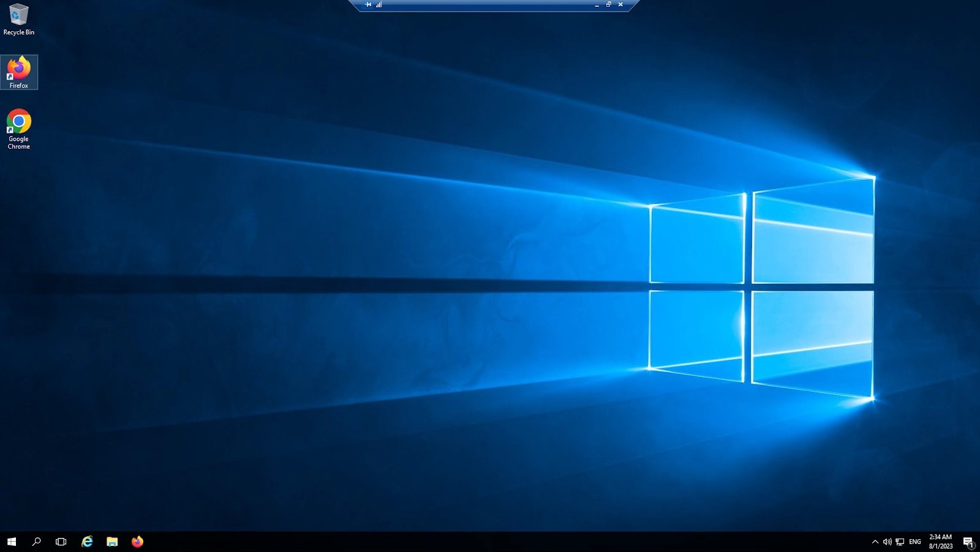Viewport: 980px width, 552px height.
Task: Launch Firefox from the taskbar
Action: [137, 542]
